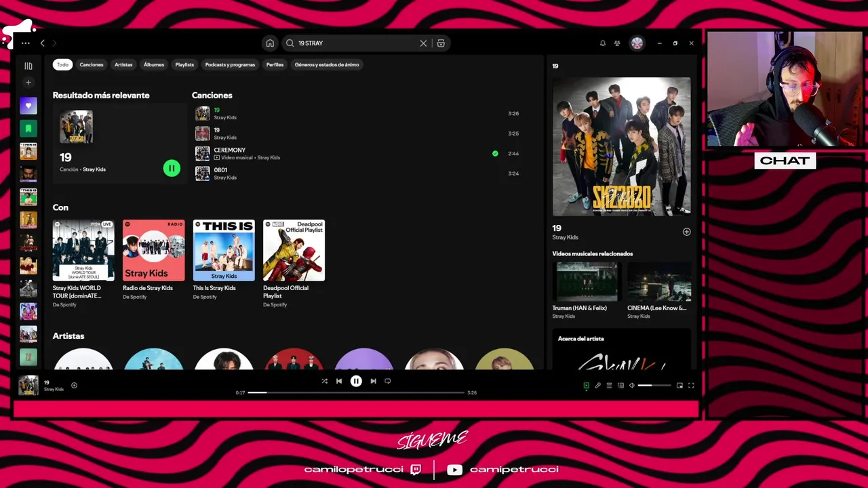The width and height of the screenshot is (868, 488).
Task: Seek in the song progress bar
Action: point(356,392)
